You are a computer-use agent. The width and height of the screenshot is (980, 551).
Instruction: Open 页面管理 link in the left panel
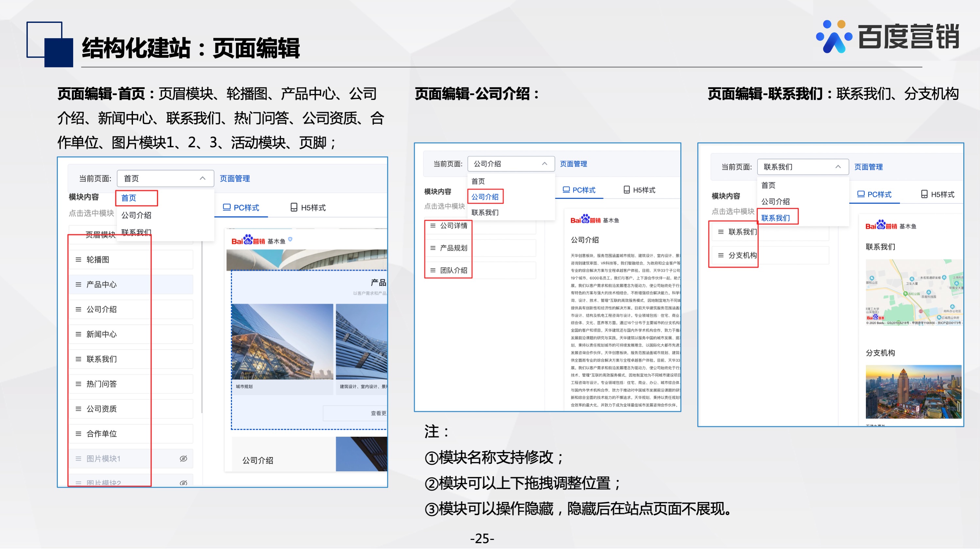point(235,178)
